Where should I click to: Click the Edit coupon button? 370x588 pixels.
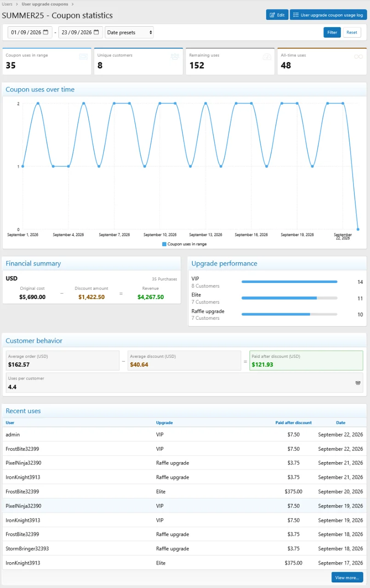pyautogui.click(x=277, y=15)
